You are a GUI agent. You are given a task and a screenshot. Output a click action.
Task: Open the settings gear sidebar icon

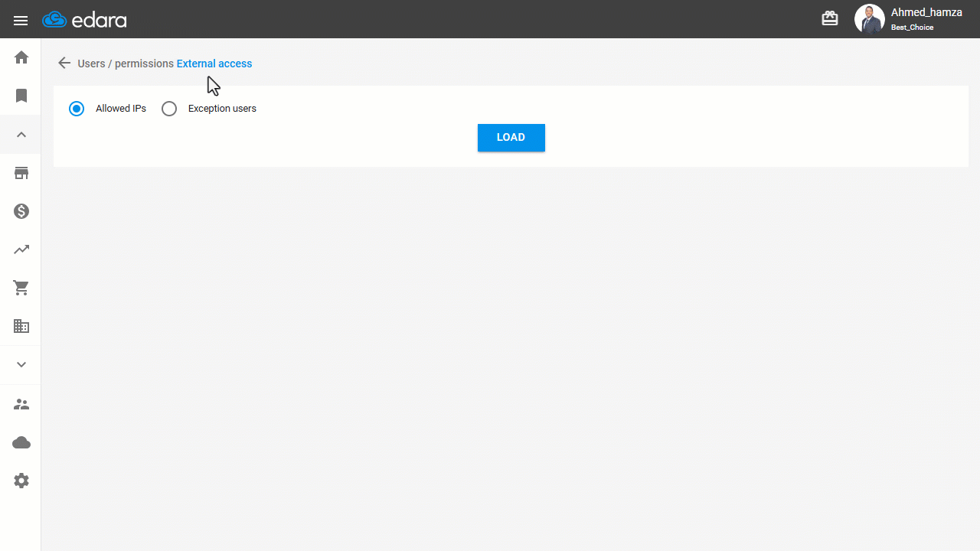(x=21, y=481)
